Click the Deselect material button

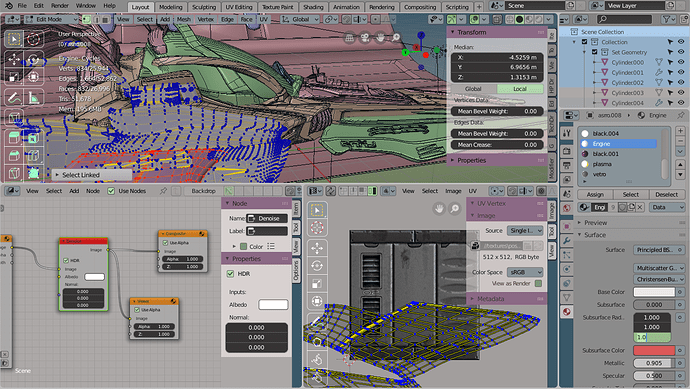coord(666,194)
